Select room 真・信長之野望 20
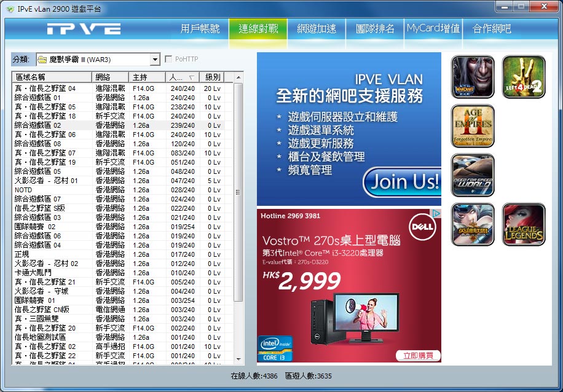This screenshot has width=563, height=392. (x=118, y=328)
